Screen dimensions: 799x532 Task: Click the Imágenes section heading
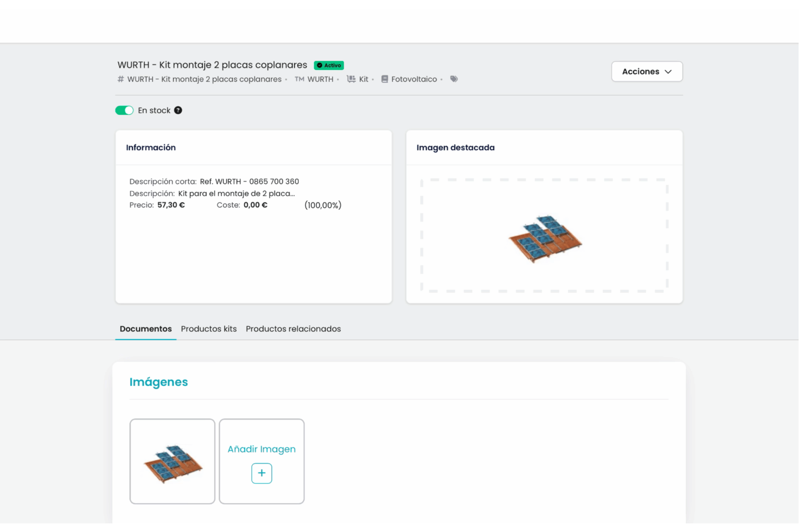(159, 382)
